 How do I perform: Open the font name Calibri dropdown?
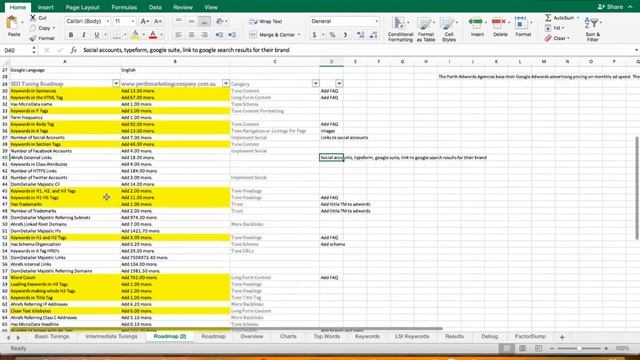pos(108,21)
